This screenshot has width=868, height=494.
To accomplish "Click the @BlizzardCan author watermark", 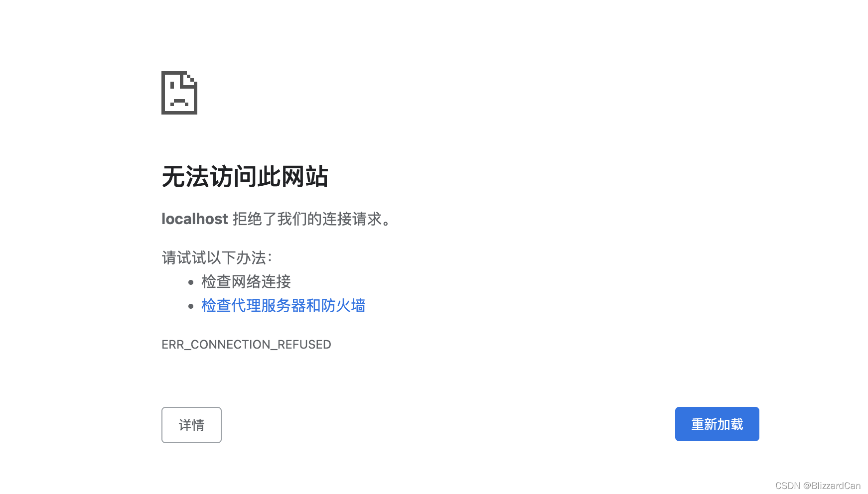I will point(832,486).
